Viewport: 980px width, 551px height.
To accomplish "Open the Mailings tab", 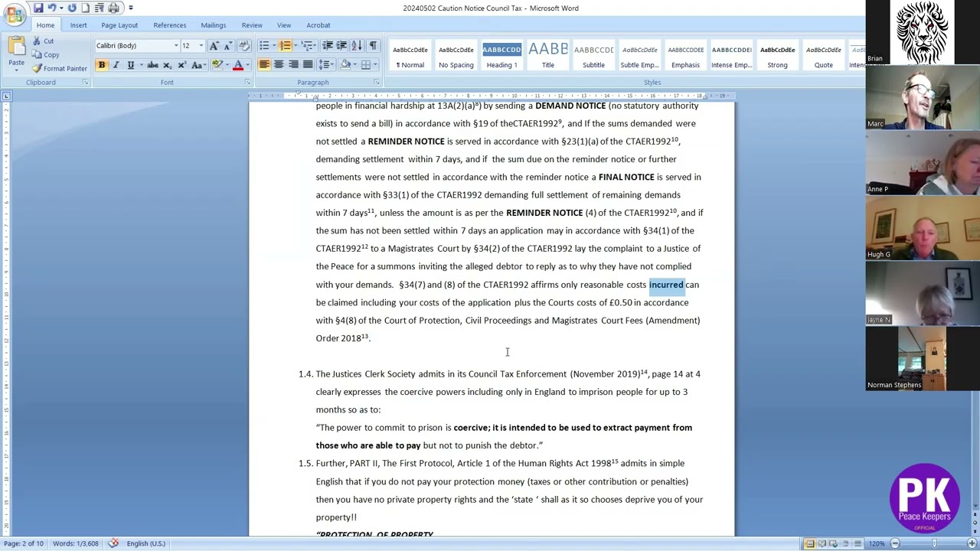I will click(214, 25).
